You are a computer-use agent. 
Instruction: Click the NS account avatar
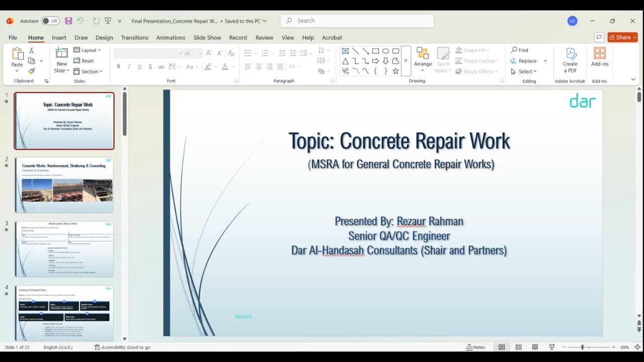[572, 21]
